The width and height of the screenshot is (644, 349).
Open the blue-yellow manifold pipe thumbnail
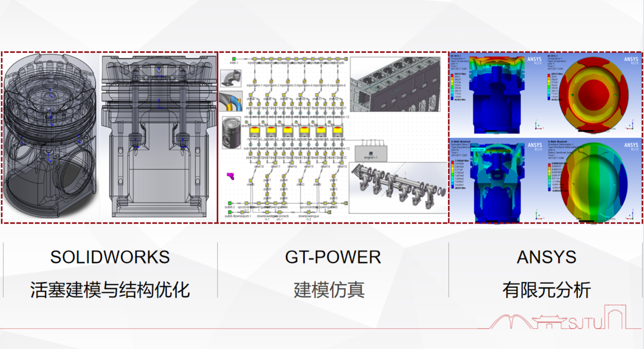[x=231, y=101]
